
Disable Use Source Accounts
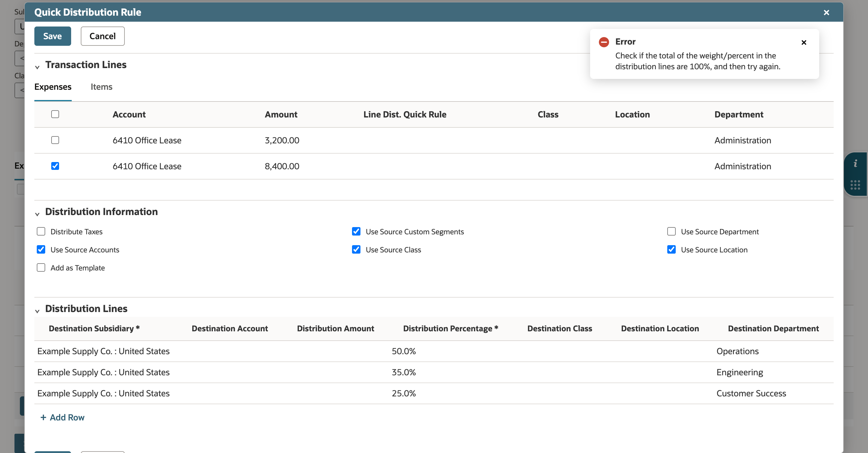[x=41, y=250]
